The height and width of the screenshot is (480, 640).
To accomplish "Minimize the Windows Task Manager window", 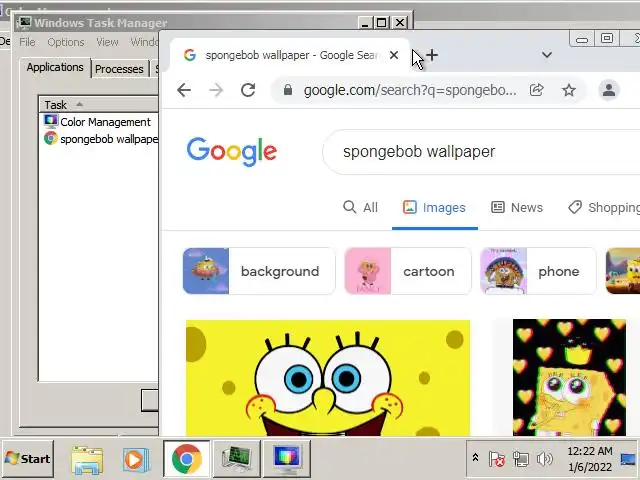I will coord(365,22).
